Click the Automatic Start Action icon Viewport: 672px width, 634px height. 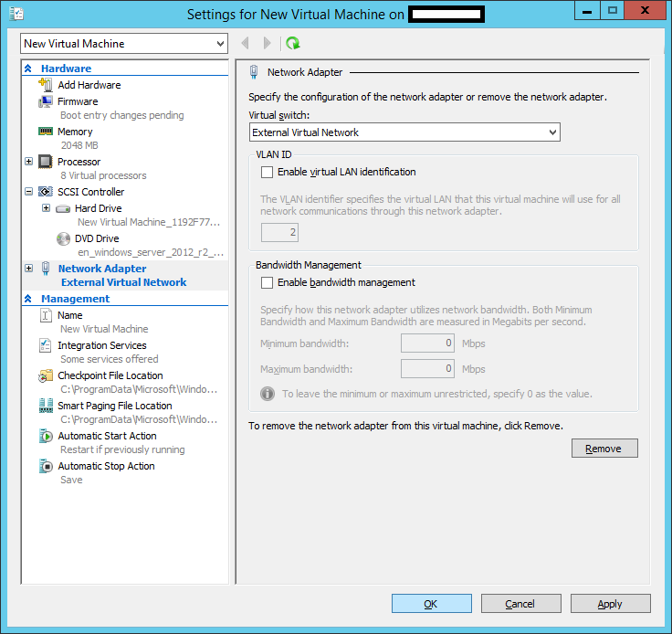tap(46, 436)
